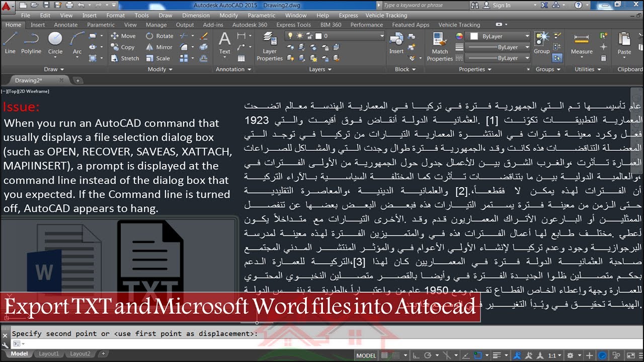Switch to the Layout1 tab
The height and width of the screenshot is (362, 644).
(49, 354)
